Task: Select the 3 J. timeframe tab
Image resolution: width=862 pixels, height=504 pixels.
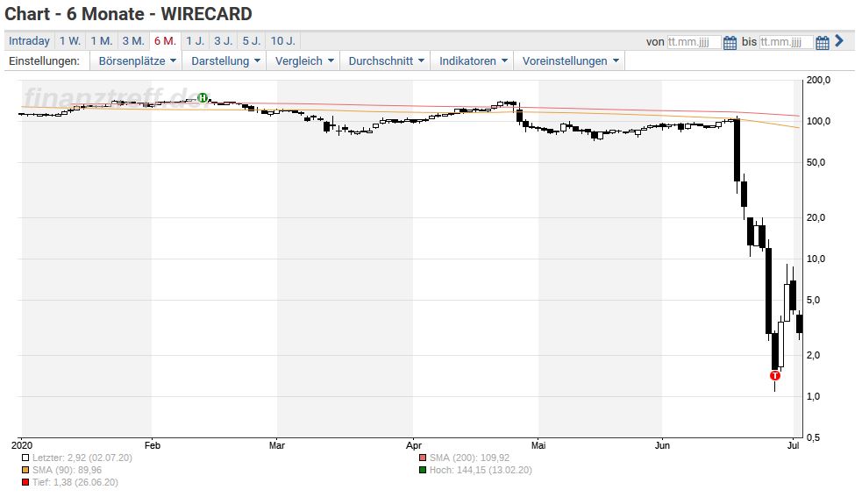Action: pos(224,41)
